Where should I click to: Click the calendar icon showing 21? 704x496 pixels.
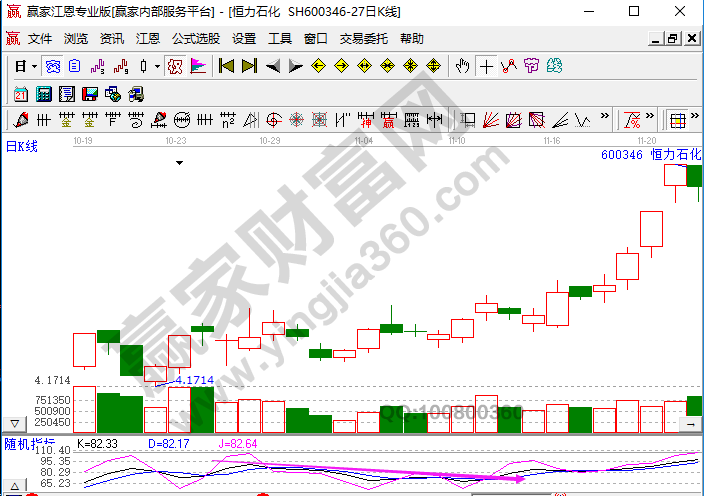point(21,94)
